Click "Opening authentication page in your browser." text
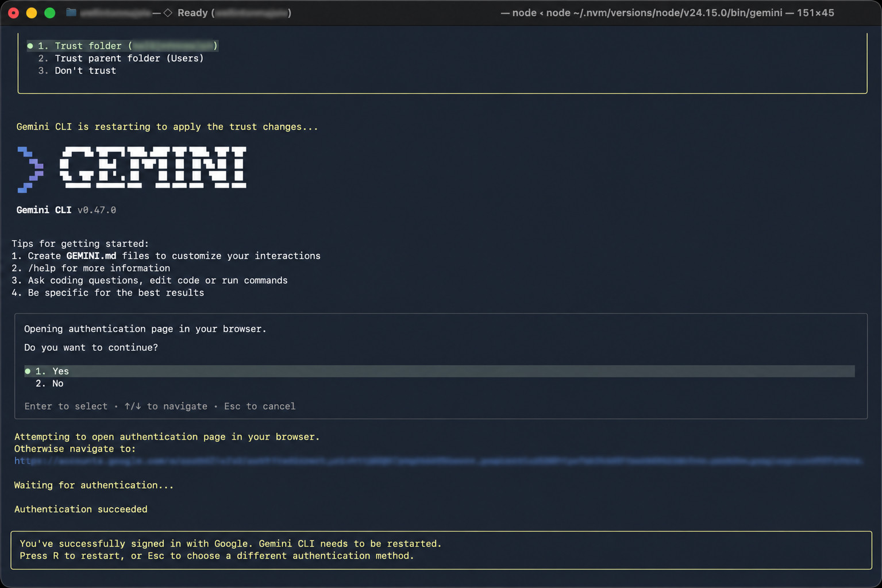The height and width of the screenshot is (588, 882). [145, 329]
